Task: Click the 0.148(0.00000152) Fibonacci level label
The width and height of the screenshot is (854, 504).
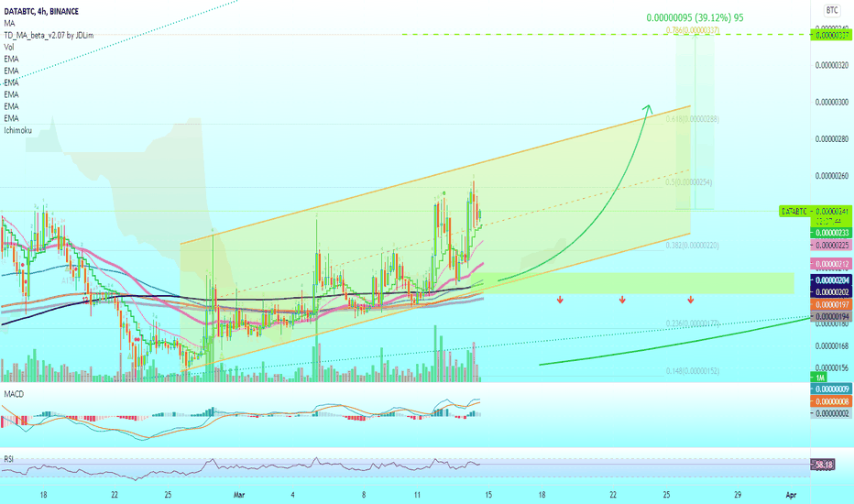Action: [692, 371]
